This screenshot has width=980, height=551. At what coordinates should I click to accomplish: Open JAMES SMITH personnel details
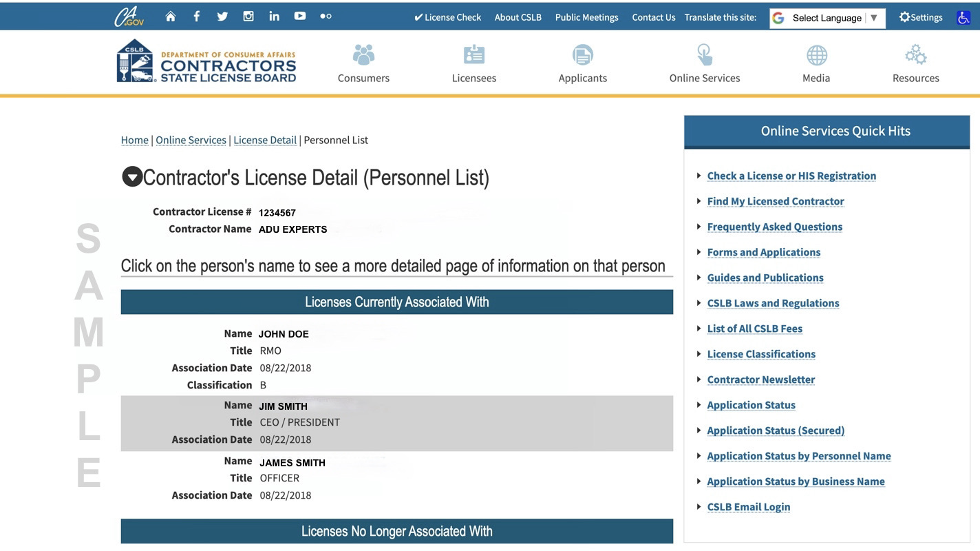[292, 463]
